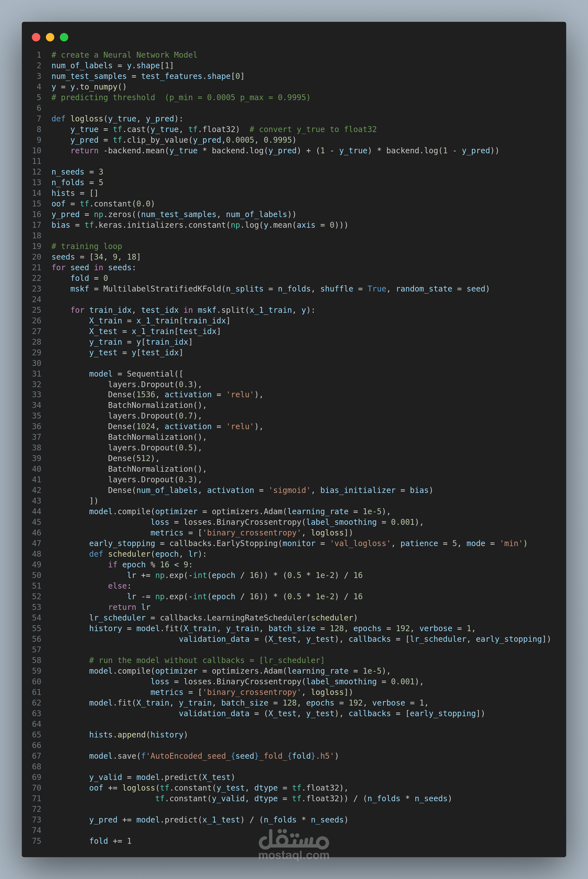Click the 'sigmoid' string on line 42
Screen dimensions: 588x879
tap(289, 490)
